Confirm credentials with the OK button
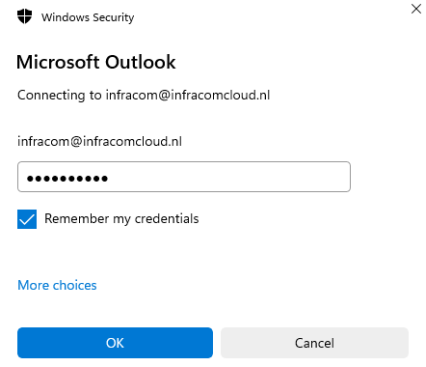The image size is (426, 367). [115, 343]
